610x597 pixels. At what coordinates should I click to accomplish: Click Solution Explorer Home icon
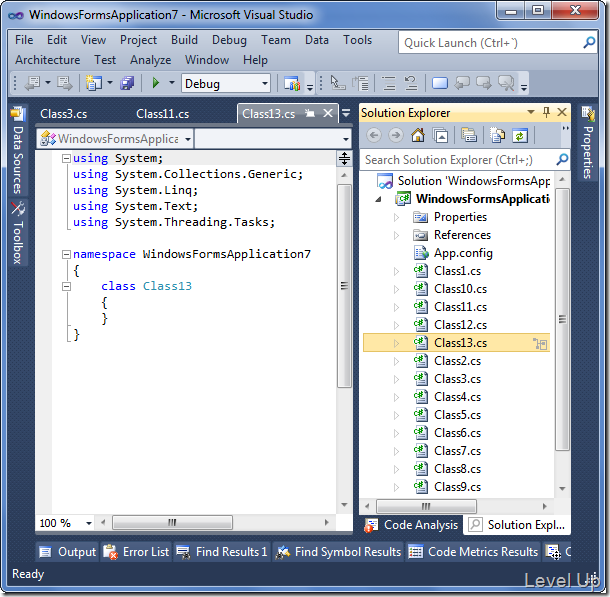[418, 135]
